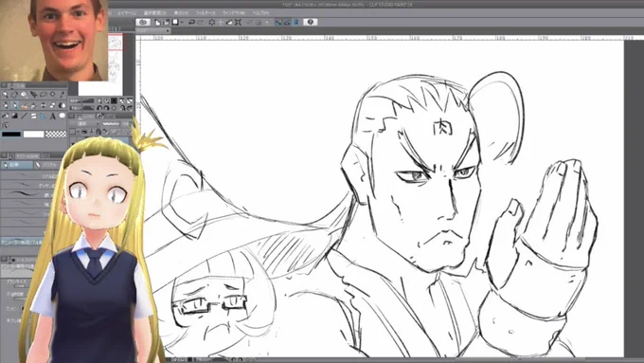This screenshot has height=363, width=644.
Task: Select the Move layer arrow tool
Action: [34, 94]
